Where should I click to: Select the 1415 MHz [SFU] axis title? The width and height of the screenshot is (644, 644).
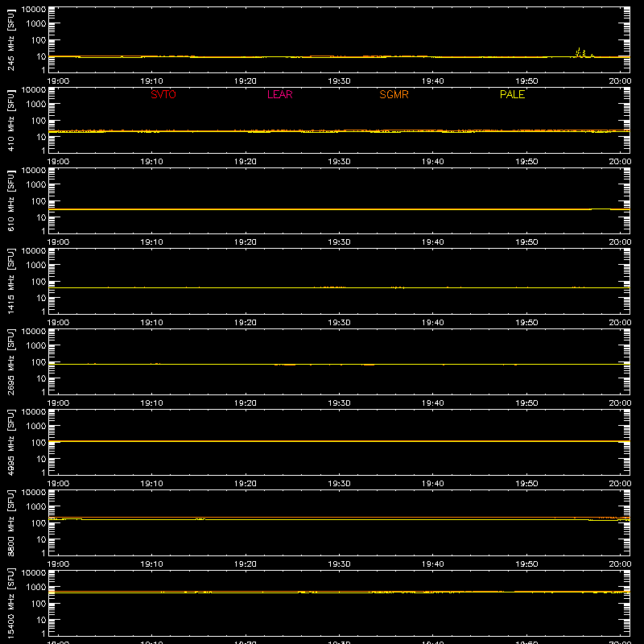click(x=10, y=281)
